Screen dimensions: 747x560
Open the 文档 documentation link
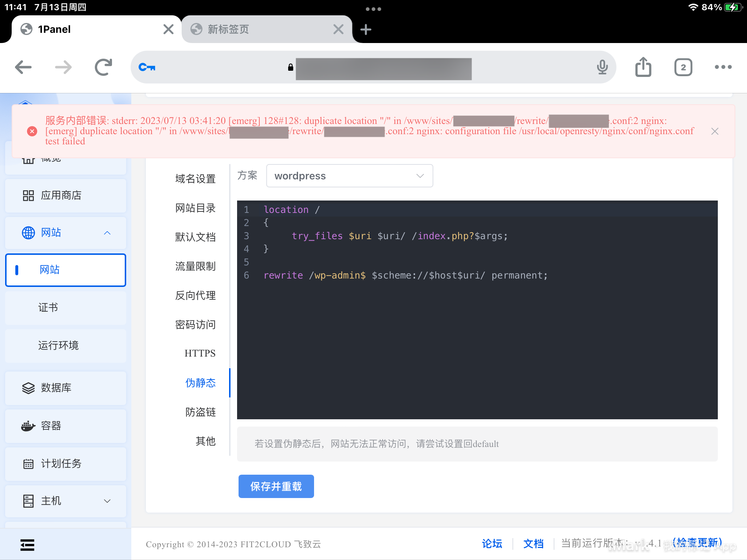click(x=533, y=544)
